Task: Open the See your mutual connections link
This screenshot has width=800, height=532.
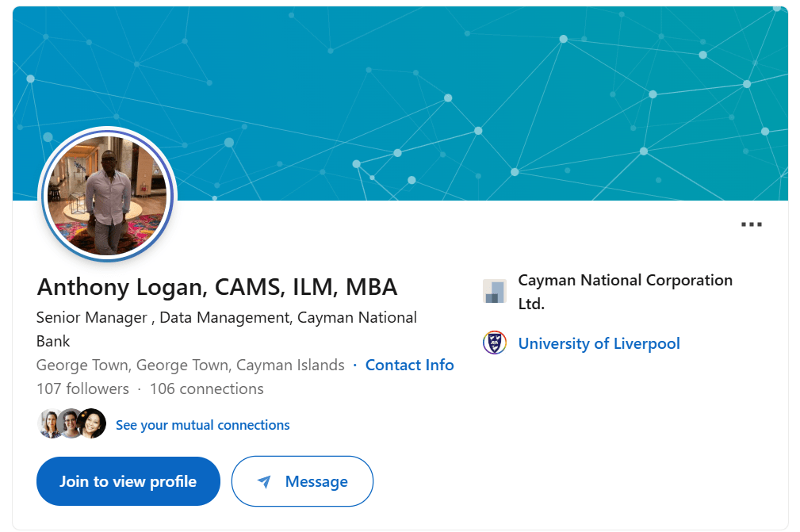Action: pos(202,426)
